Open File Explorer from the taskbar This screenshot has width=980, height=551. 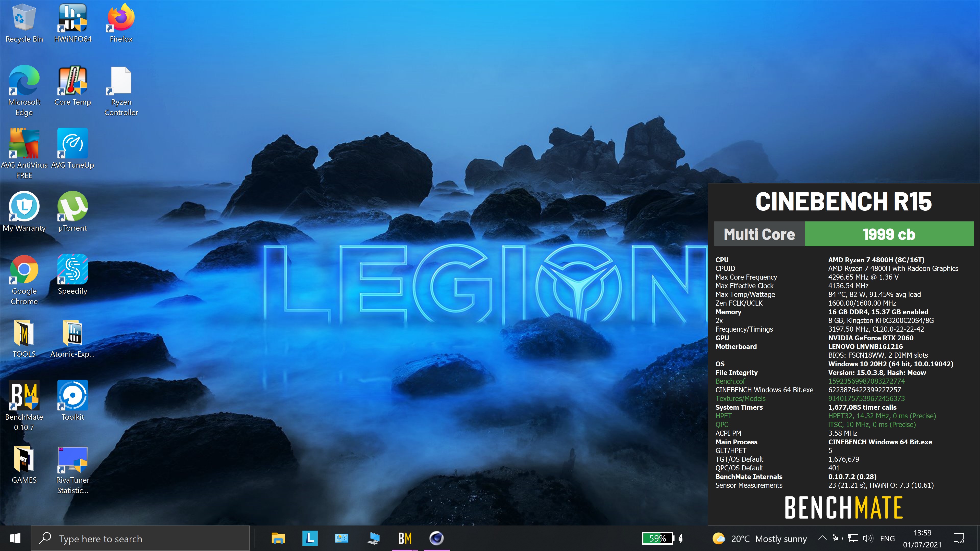[x=278, y=539]
